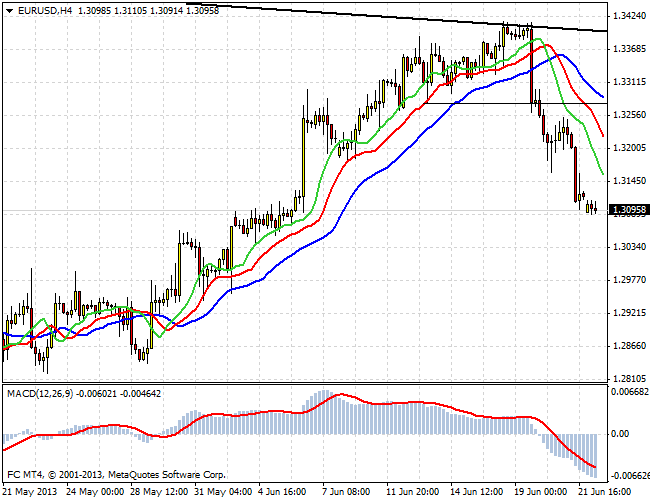This screenshot has width=650, height=500.
Task: Click the 19 Jun 00:00 time label
Action: tap(541, 492)
